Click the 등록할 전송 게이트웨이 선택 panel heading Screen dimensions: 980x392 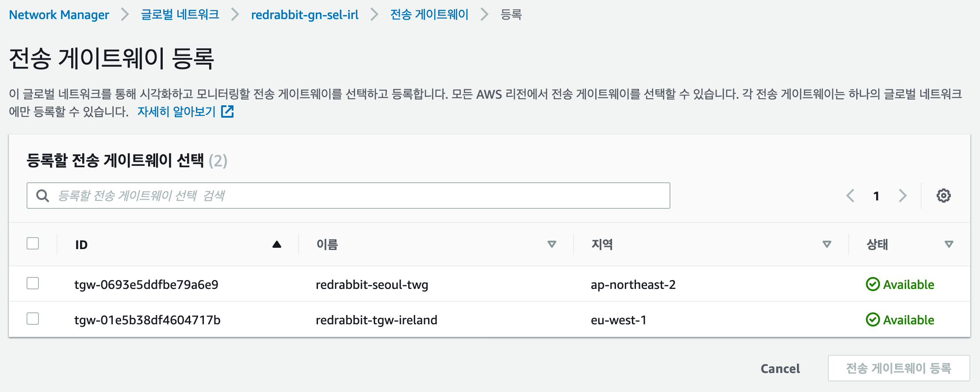click(127, 160)
